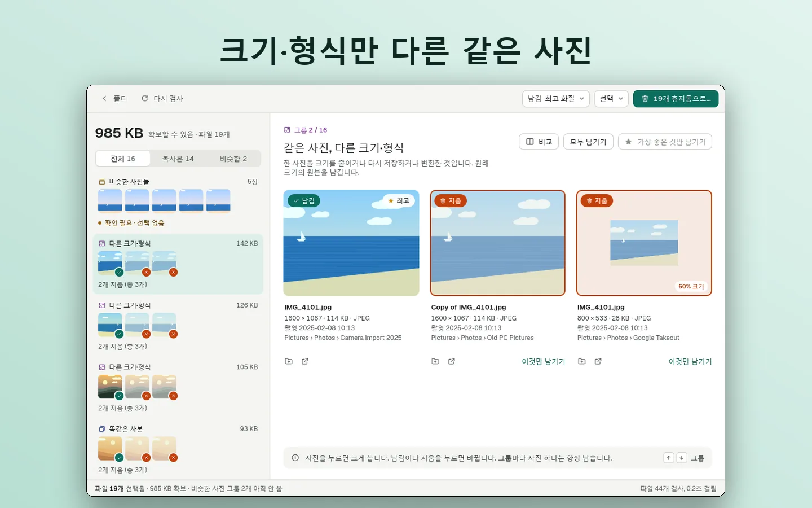Toggle the 지움 badge on the 50% photo
Viewport: 812px width, 508px height.
coord(597,200)
